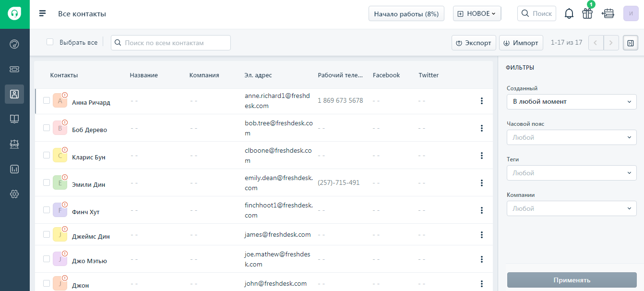Expand the Теги filter dropdown
Image resolution: width=644 pixels, height=291 pixels.
pos(572,173)
